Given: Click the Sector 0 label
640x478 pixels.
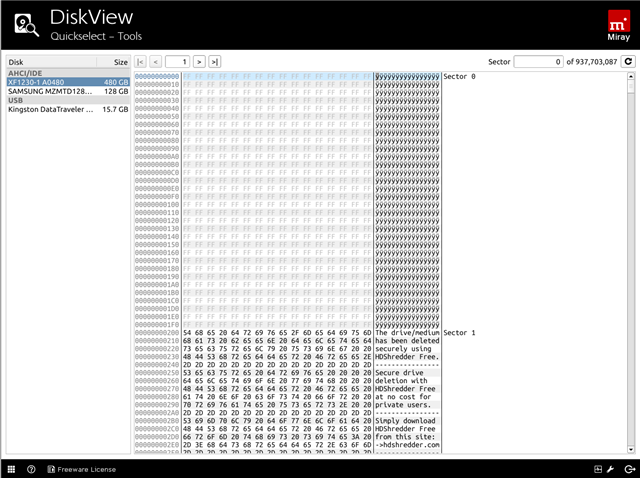Looking at the screenshot, I should click(459, 76).
